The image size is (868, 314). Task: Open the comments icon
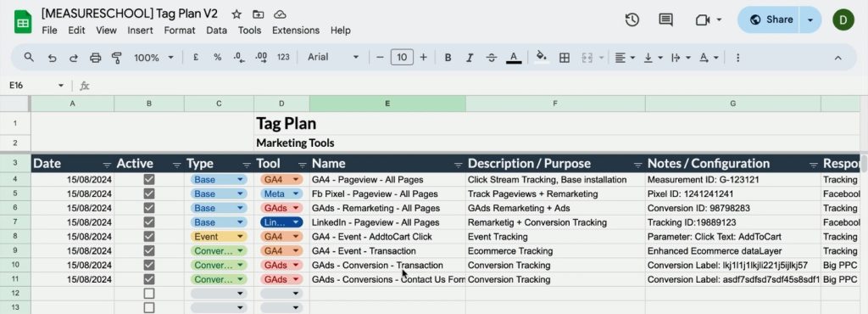[666, 20]
